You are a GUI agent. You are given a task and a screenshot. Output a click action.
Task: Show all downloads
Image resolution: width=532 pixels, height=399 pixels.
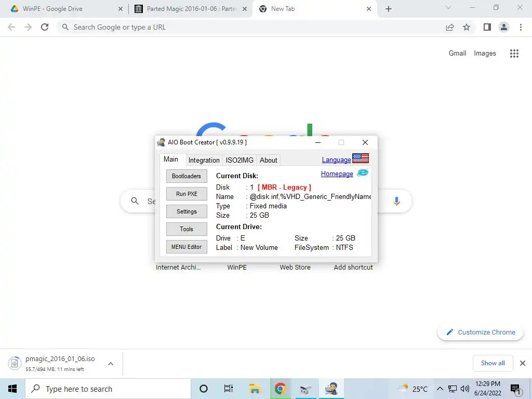(493, 363)
